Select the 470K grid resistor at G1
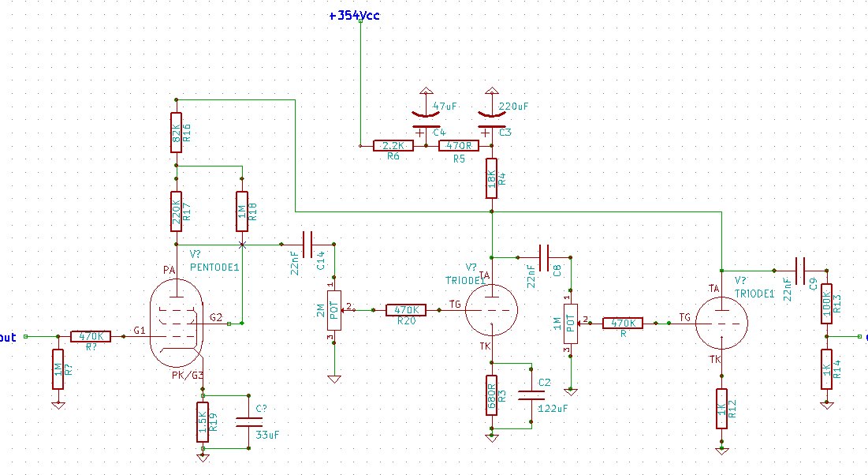This screenshot has height=475, width=868. tap(91, 336)
